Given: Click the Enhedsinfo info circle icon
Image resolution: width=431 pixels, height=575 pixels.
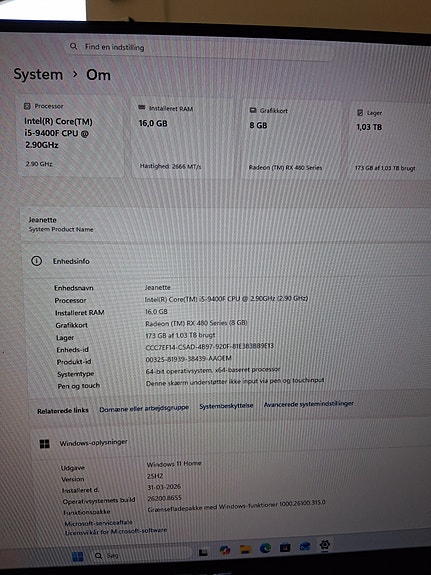Looking at the screenshot, I should (36, 261).
